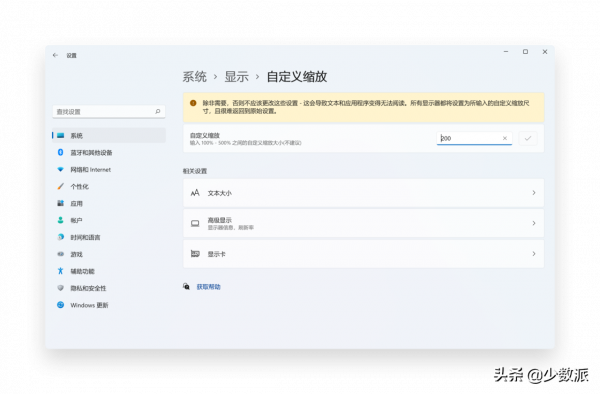Screen dimensions: 600x394
Task: Open 蓝牙和其他设备 settings
Action: [109, 153]
